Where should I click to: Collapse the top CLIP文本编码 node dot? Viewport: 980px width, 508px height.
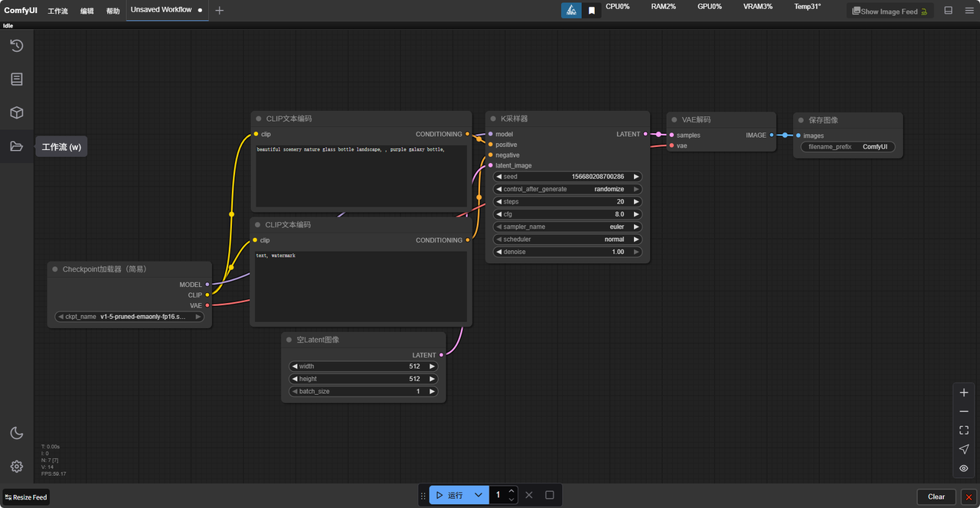click(259, 119)
